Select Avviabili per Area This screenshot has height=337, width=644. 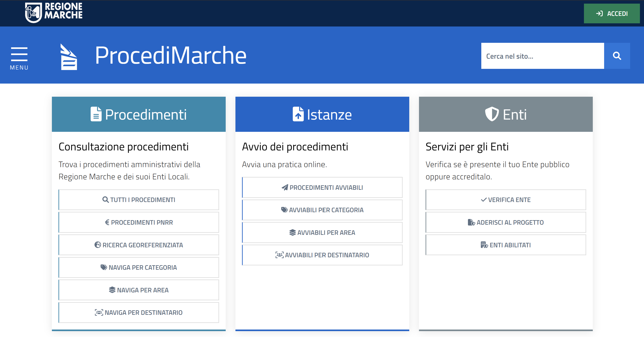coord(322,232)
